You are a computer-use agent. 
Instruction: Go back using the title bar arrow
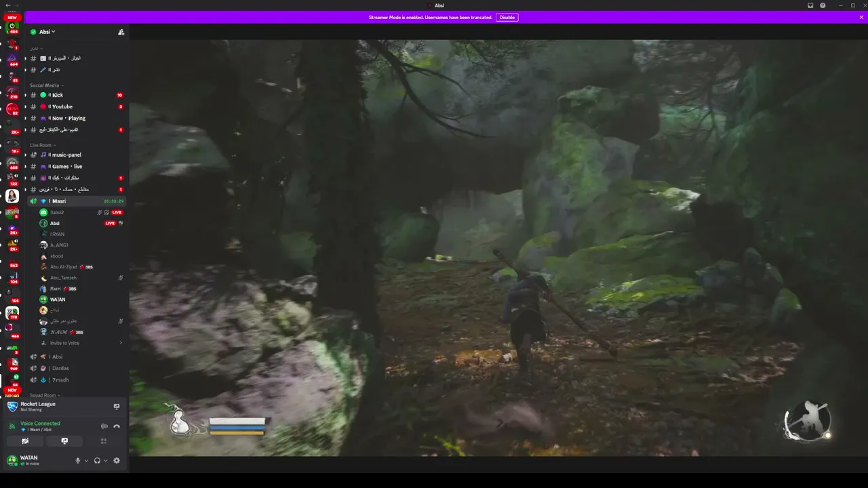point(7,5)
